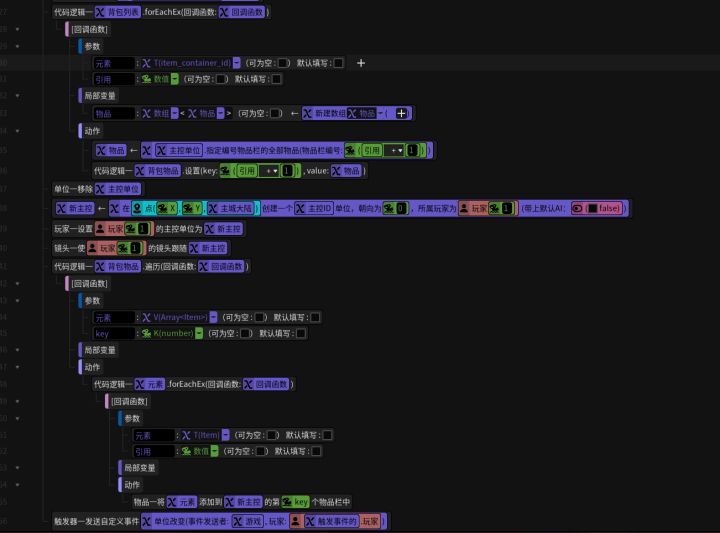This screenshot has height=533, width=720.
Task: Click the variable icon beside 主控ID
Action: tap(300, 208)
